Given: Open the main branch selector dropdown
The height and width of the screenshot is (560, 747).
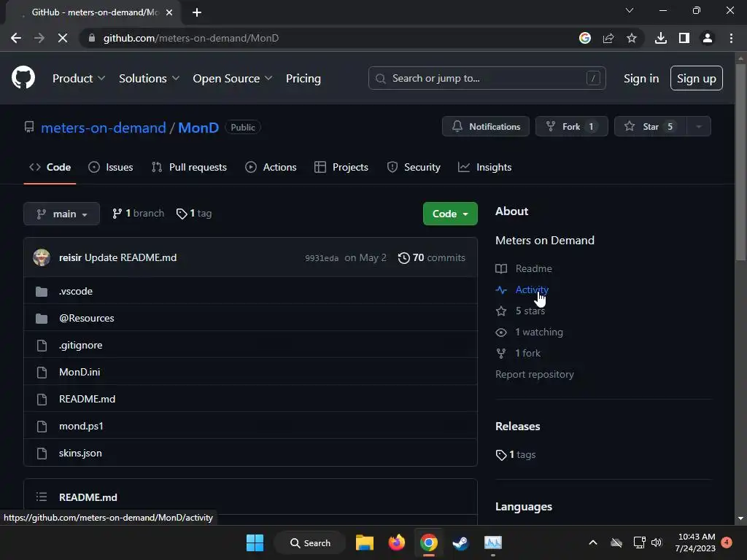Looking at the screenshot, I should click(61, 214).
